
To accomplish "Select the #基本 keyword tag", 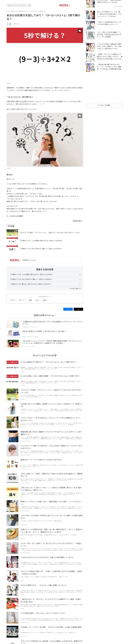I will tap(30, 300).
